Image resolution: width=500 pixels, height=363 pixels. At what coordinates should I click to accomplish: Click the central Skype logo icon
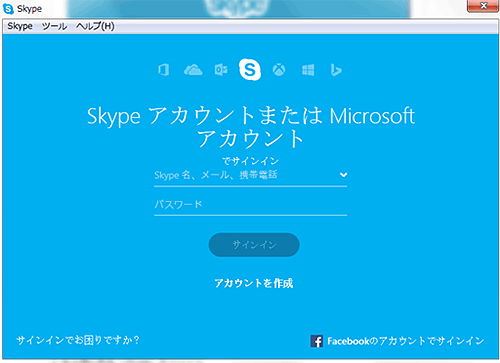pyautogui.click(x=250, y=69)
